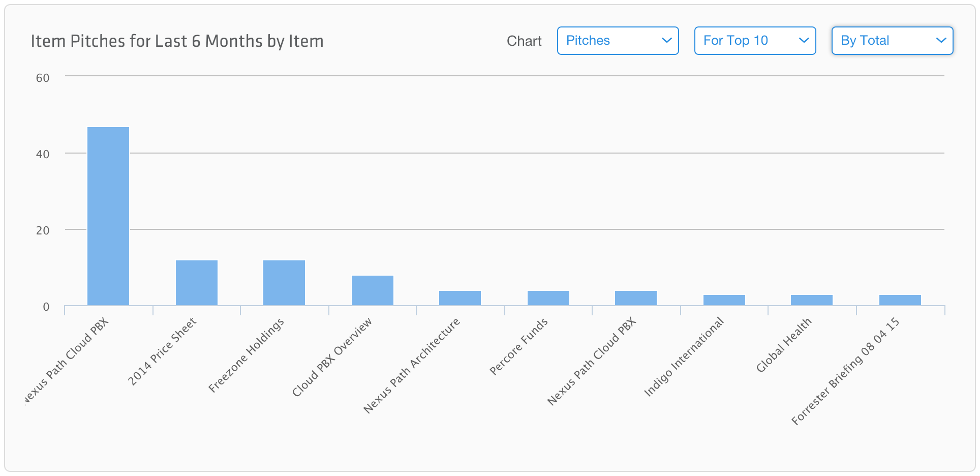Select the Global Health bar
The image size is (980, 476).
[812, 300]
